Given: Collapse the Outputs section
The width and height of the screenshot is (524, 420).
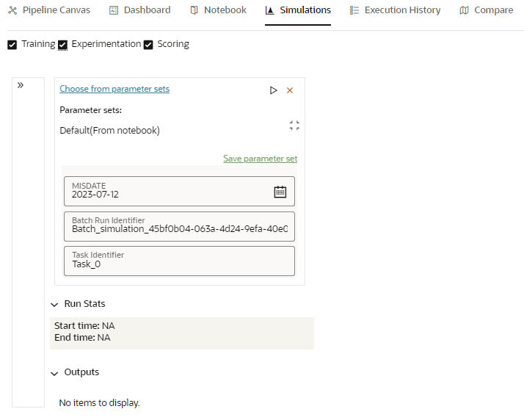Looking at the screenshot, I should tap(54, 373).
